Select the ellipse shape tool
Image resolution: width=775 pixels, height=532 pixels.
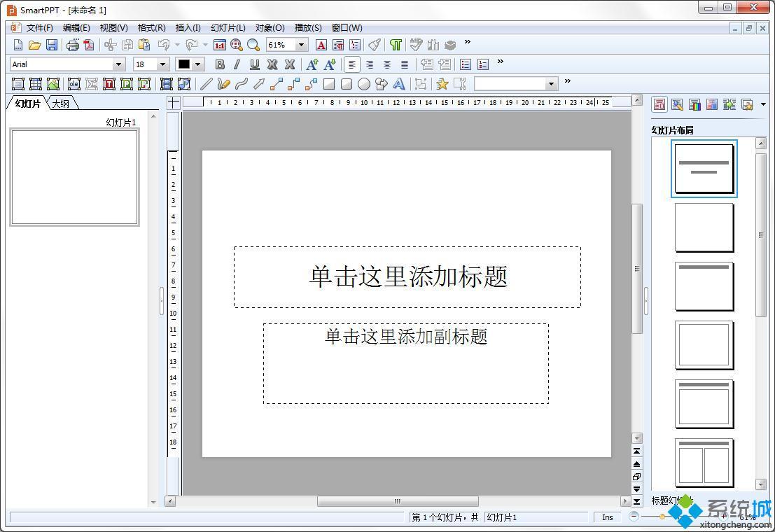tap(364, 84)
